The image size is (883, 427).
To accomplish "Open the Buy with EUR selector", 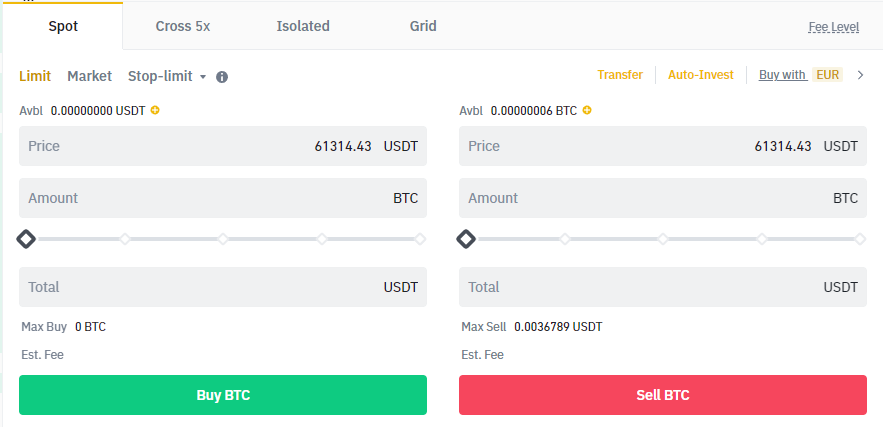I will pos(799,75).
